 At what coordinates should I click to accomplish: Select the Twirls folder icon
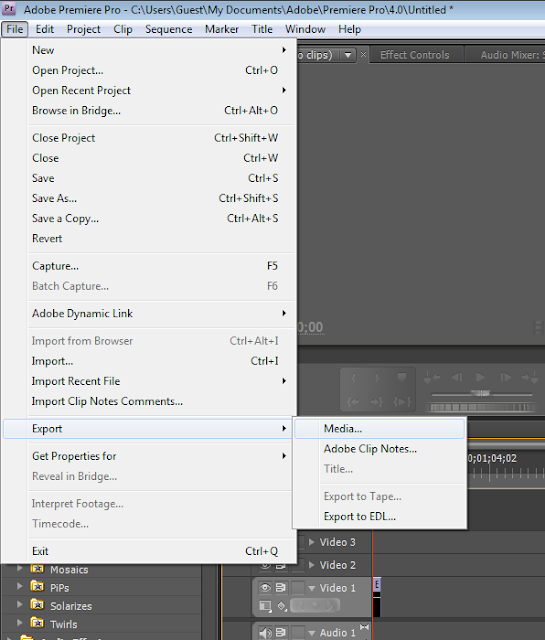(37, 622)
